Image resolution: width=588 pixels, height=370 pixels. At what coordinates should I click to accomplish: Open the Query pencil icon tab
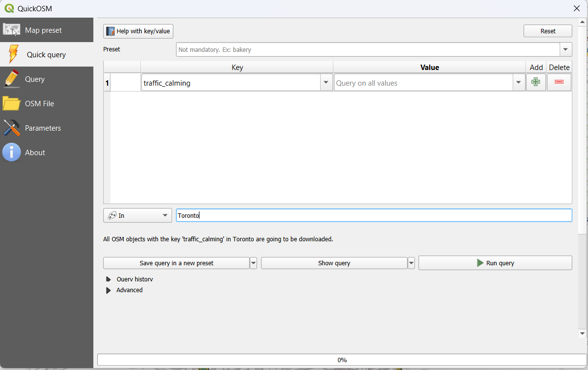[x=12, y=79]
